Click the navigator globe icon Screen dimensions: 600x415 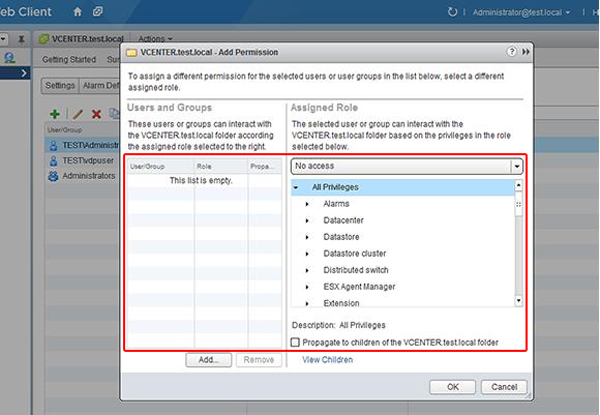click(x=9, y=58)
